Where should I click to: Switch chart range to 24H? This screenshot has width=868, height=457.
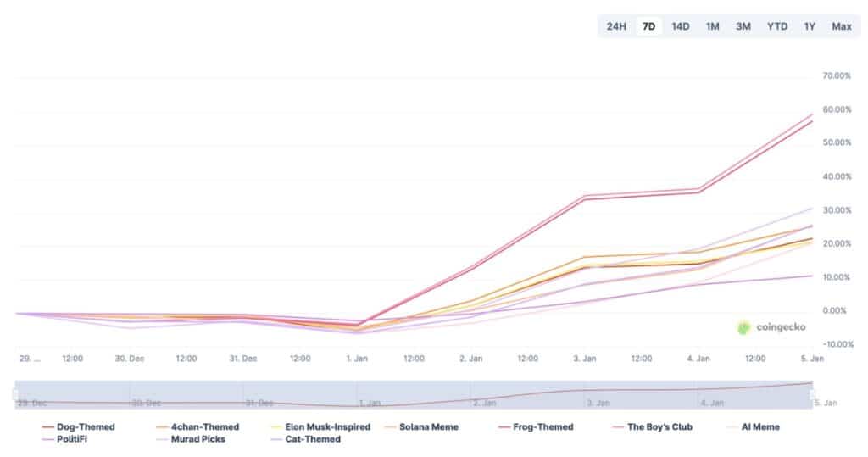(x=616, y=26)
